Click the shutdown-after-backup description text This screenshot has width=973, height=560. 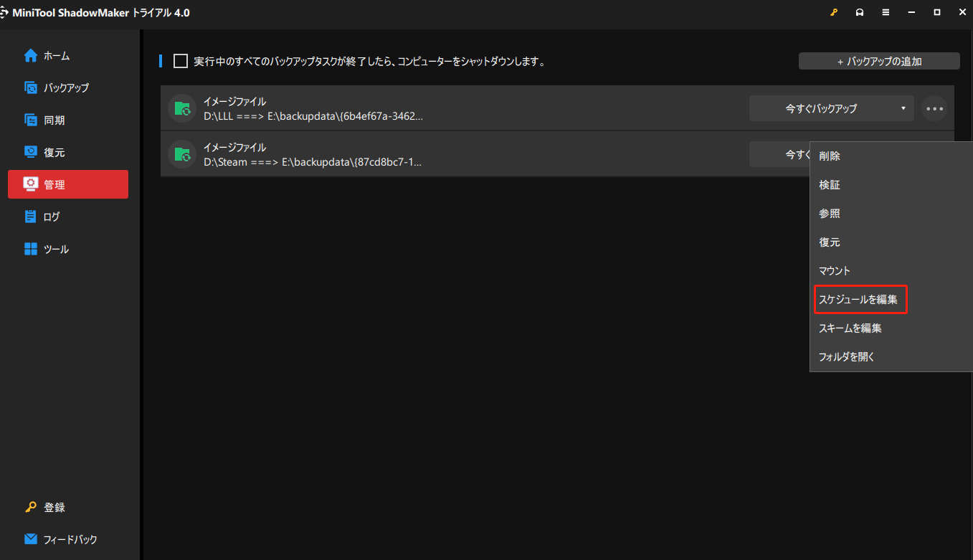(x=370, y=62)
